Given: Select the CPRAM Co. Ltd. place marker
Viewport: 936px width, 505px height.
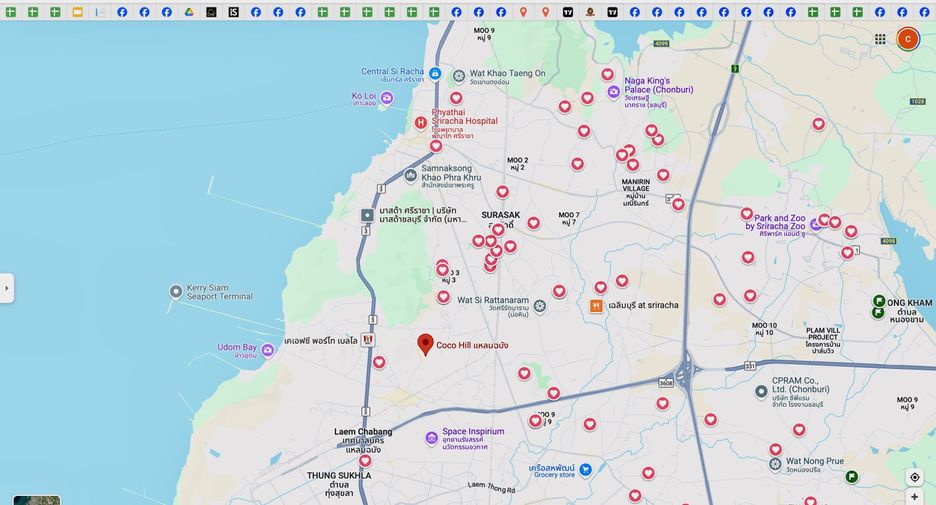Looking at the screenshot, I should click(761, 392).
